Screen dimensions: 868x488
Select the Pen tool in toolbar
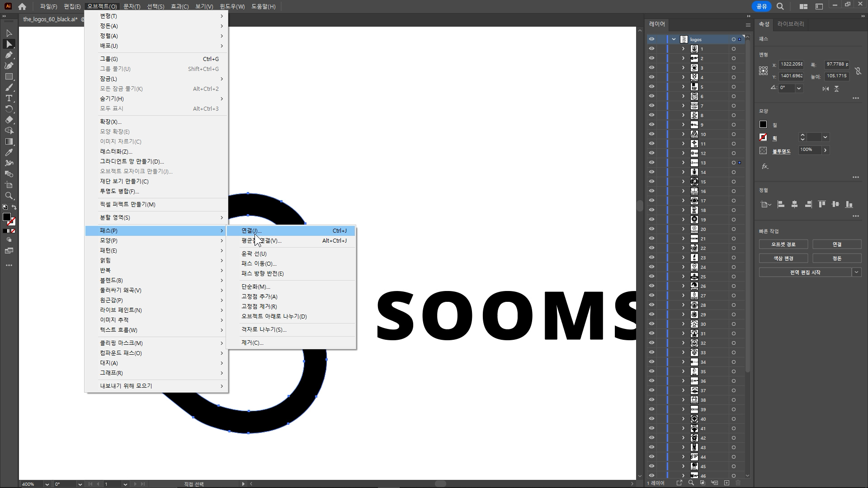9,55
